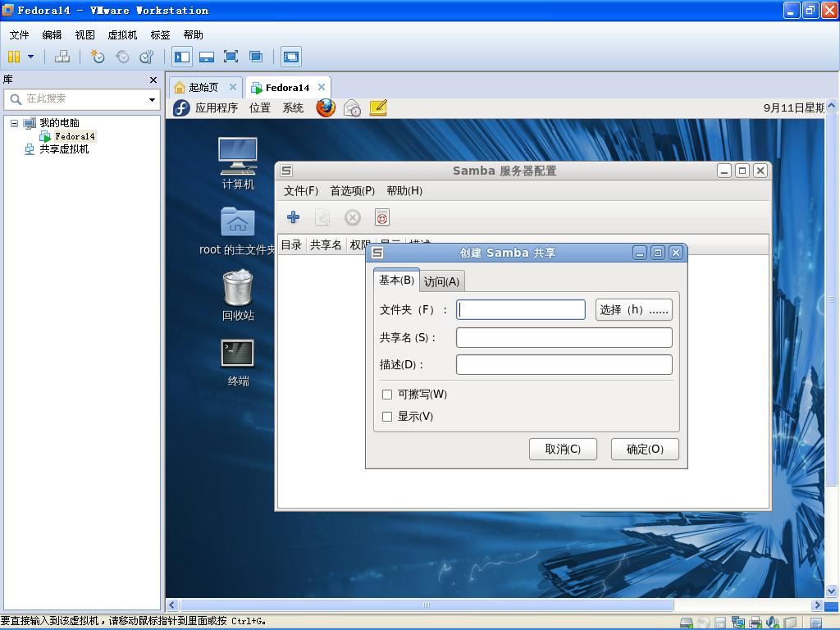Image resolution: width=840 pixels, height=630 pixels.
Task: Close the 起始页 tab
Action: [x=232, y=87]
